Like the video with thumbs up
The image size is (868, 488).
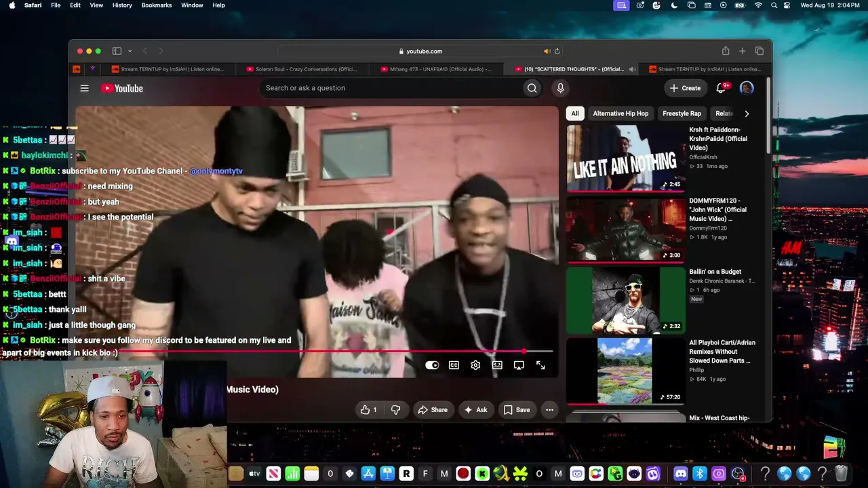368,409
